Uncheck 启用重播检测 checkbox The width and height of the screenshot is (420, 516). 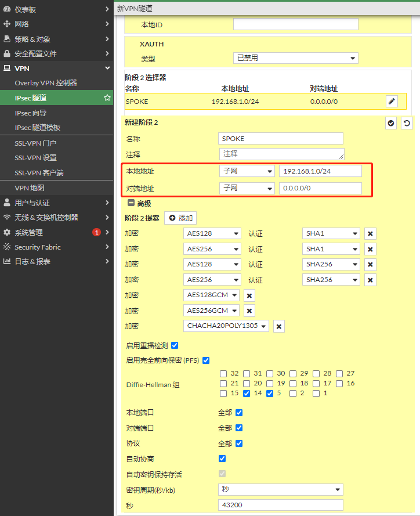175,345
